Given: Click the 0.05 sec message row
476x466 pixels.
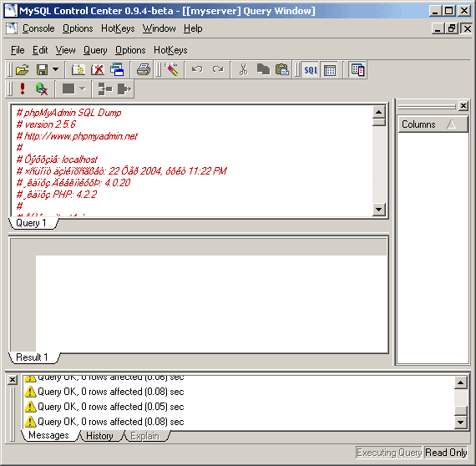Looking at the screenshot, I should click(x=104, y=407).
